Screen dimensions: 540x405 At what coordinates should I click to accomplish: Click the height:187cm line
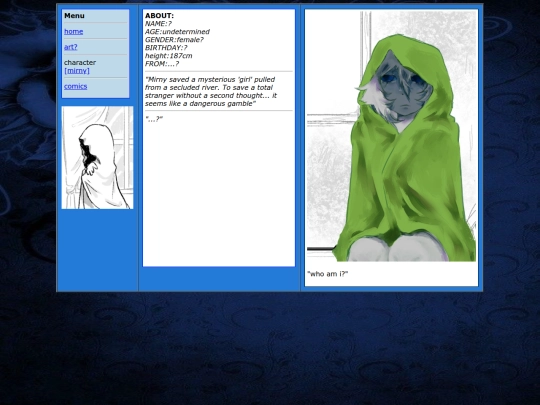point(168,55)
